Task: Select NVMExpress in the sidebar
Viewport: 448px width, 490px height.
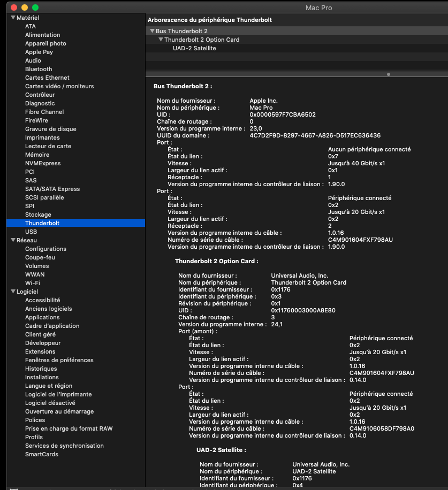Action: [43, 163]
